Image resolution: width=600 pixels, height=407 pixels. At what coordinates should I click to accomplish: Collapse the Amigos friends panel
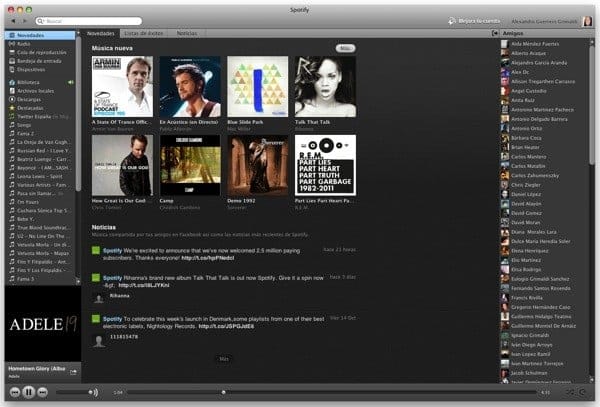(x=495, y=33)
